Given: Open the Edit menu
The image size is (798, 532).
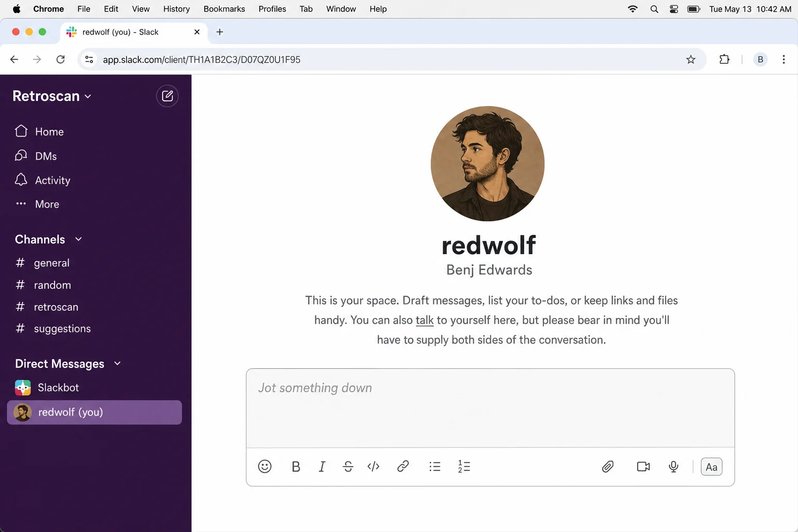Looking at the screenshot, I should tap(111, 9).
